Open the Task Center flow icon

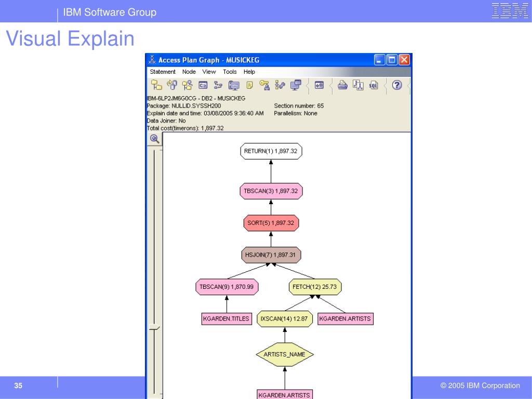(x=218, y=85)
